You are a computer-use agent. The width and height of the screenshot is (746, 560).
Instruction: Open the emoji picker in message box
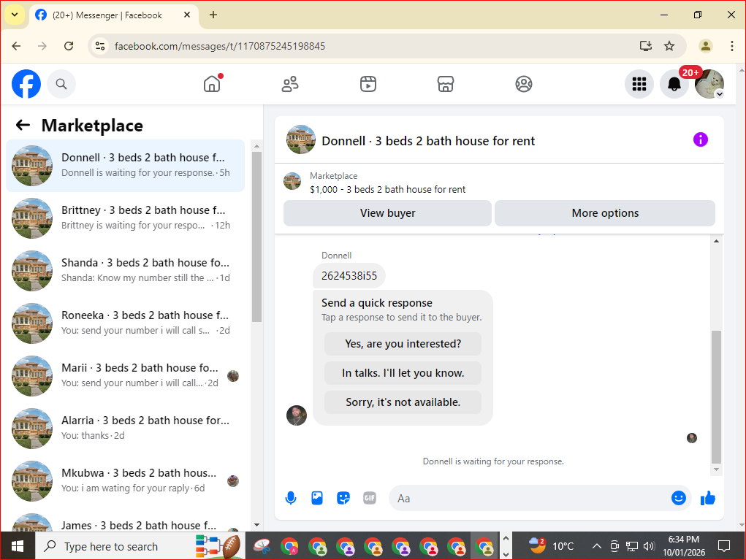pos(679,498)
